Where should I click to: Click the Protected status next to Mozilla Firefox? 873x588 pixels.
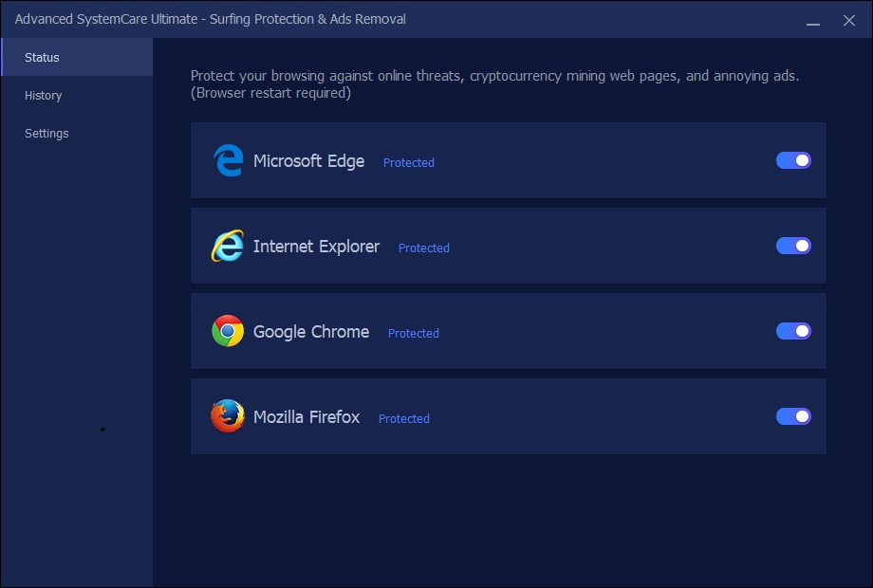pyautogui.click(x=403, y=418)
